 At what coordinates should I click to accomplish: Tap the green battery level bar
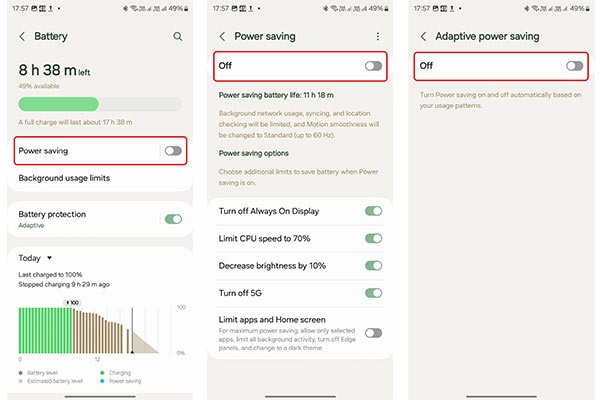click(x=58, y=104)
